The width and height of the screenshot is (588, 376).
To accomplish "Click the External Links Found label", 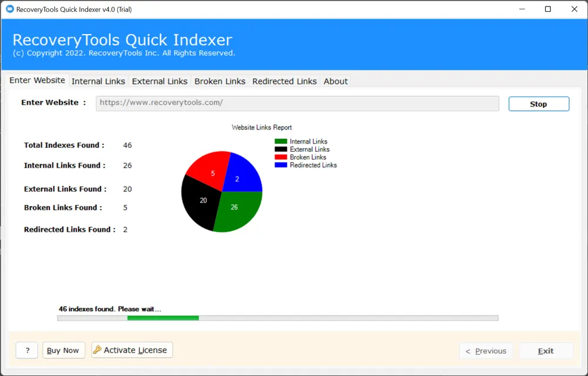I will [65, 189].
